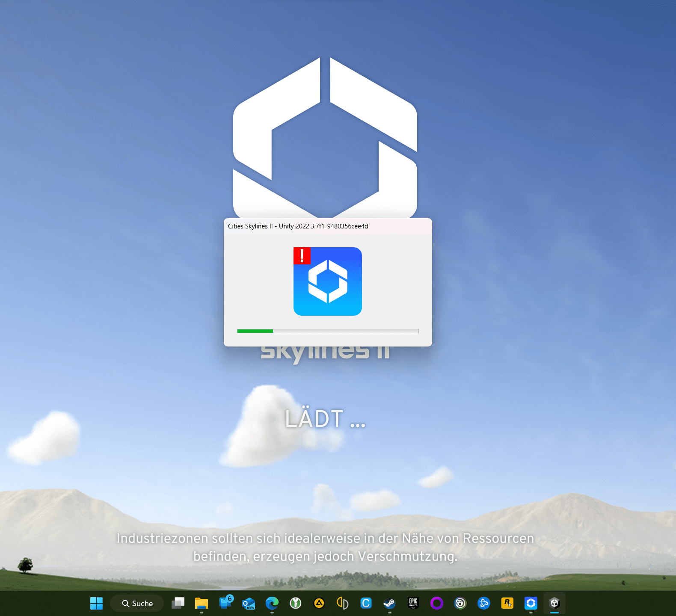Viewport: 676px width, 616px height.
Task: Open Battle.net from the taskbar
Action: tap(484, 603)
